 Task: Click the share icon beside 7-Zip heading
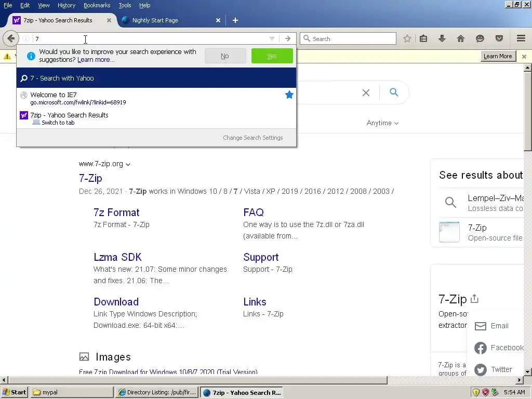pos(475,299)
